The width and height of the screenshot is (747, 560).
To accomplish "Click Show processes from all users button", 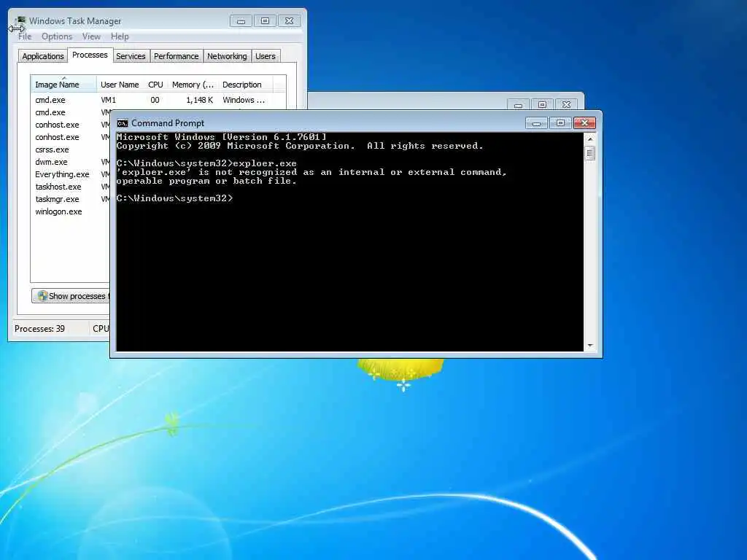I will point(71,296).
